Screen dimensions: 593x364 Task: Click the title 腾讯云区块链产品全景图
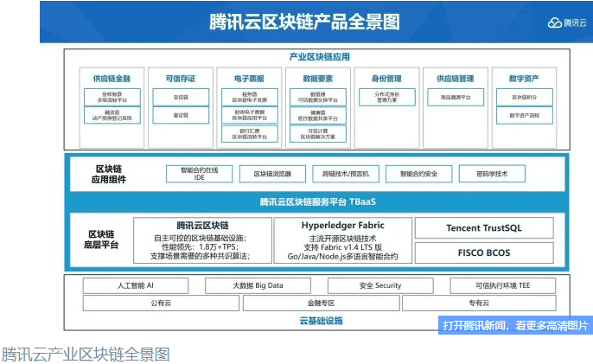click(304, 22)
